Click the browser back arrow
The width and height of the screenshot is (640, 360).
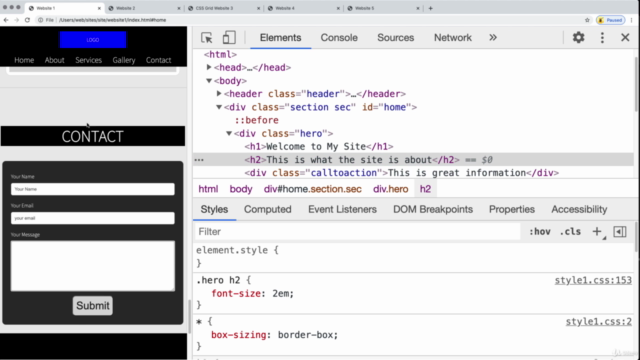pyautogui.click(x=6, y=20)
